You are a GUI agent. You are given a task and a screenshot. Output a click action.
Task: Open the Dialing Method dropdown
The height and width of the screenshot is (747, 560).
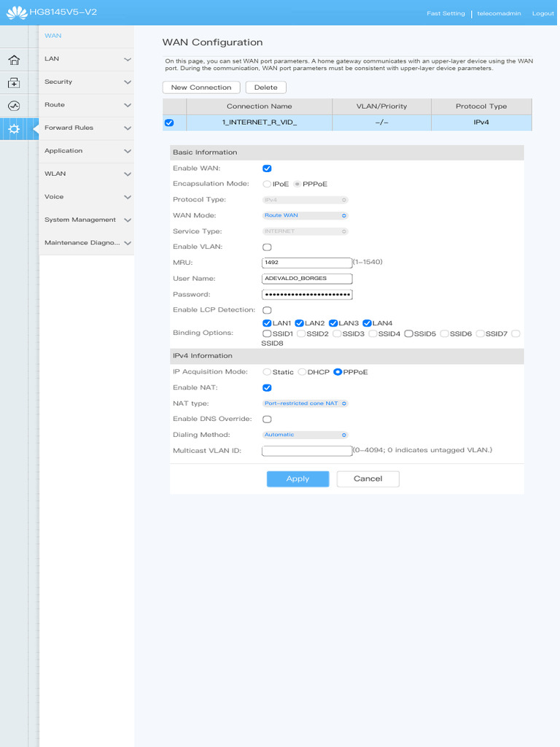tap(306, 435)
